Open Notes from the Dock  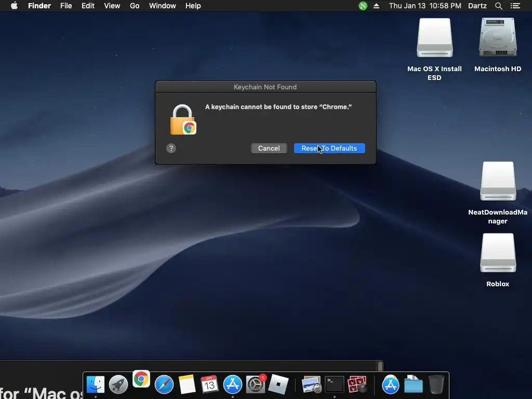(x=187, y=385)
